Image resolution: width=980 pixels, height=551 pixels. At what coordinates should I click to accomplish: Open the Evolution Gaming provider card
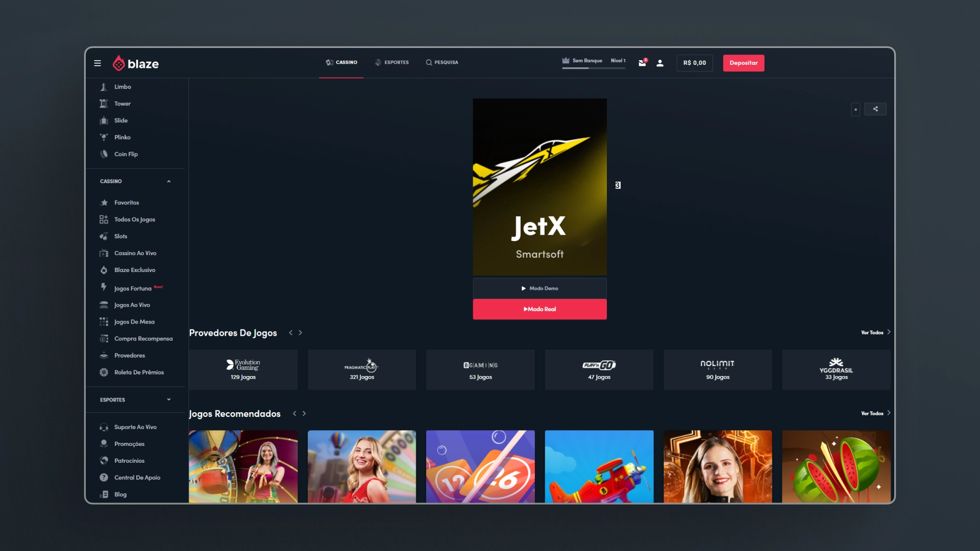[243, 370]
